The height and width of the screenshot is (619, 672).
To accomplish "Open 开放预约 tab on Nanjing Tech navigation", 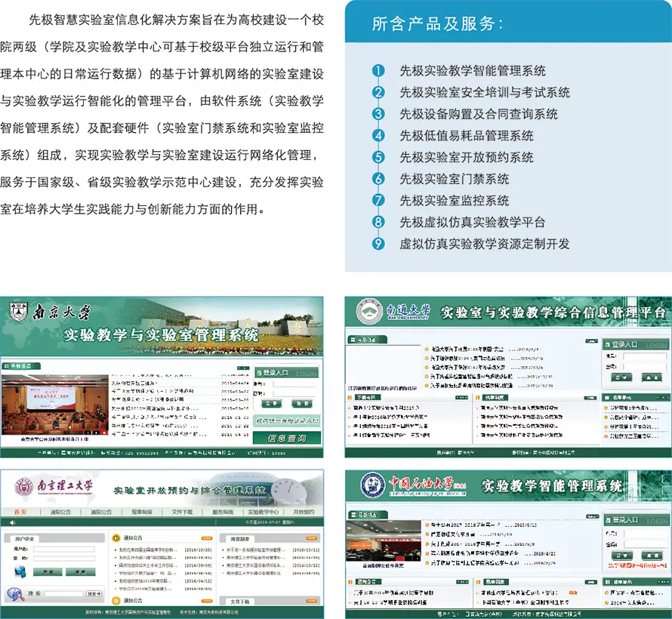I will [304, 512].
